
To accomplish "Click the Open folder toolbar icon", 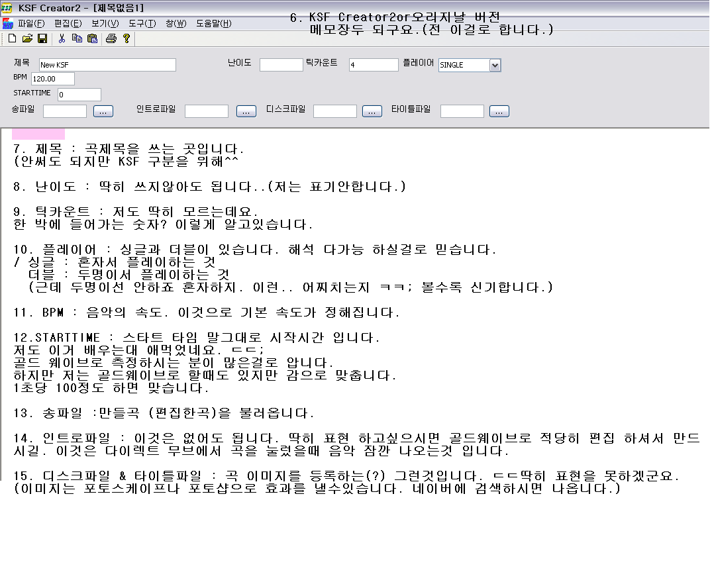I will click(x=27, y=38).
